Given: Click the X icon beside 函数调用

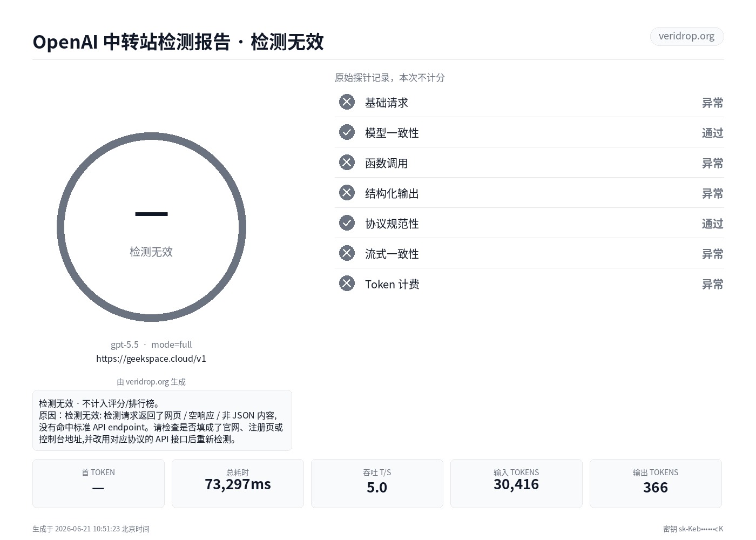Looking at the screenshot, I should (347, 163).
